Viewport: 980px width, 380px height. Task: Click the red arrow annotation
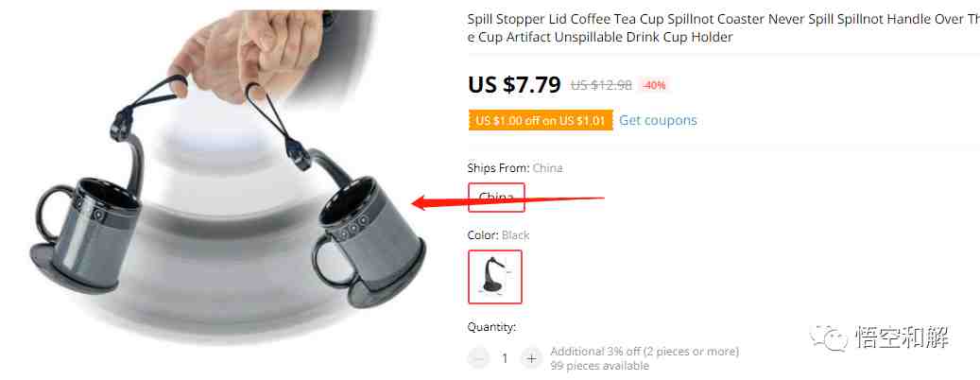[x=508, y=201]
